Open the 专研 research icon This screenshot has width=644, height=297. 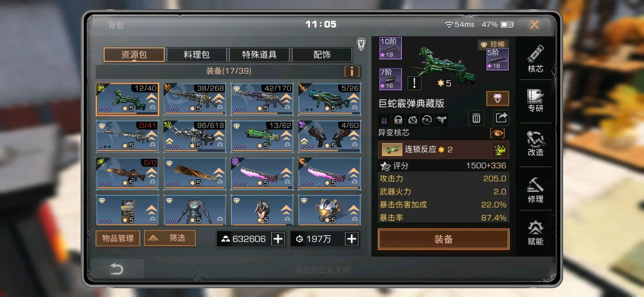tap(535, 101)
